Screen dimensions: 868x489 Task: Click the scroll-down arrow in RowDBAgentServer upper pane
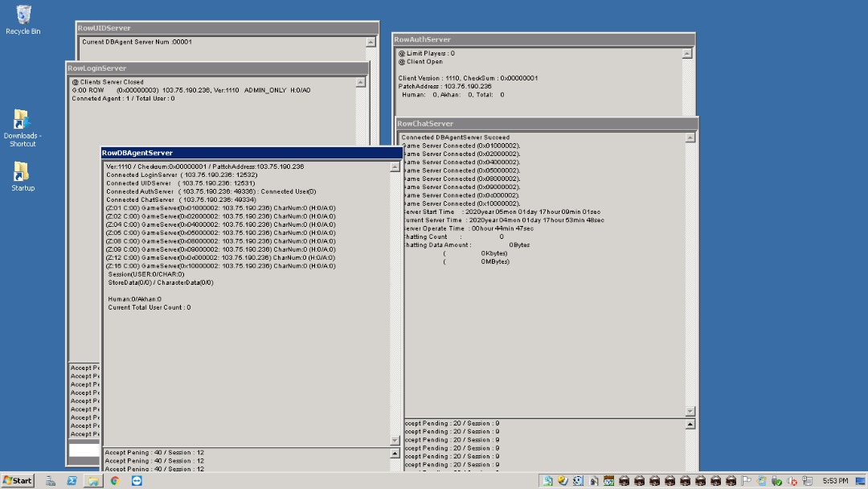click(x=395, y=440)
